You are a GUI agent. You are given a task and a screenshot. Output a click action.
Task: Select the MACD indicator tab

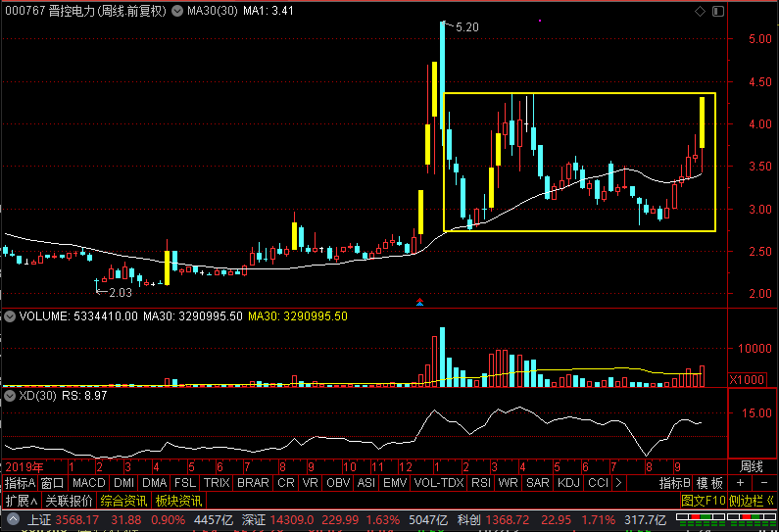point(89,483)
